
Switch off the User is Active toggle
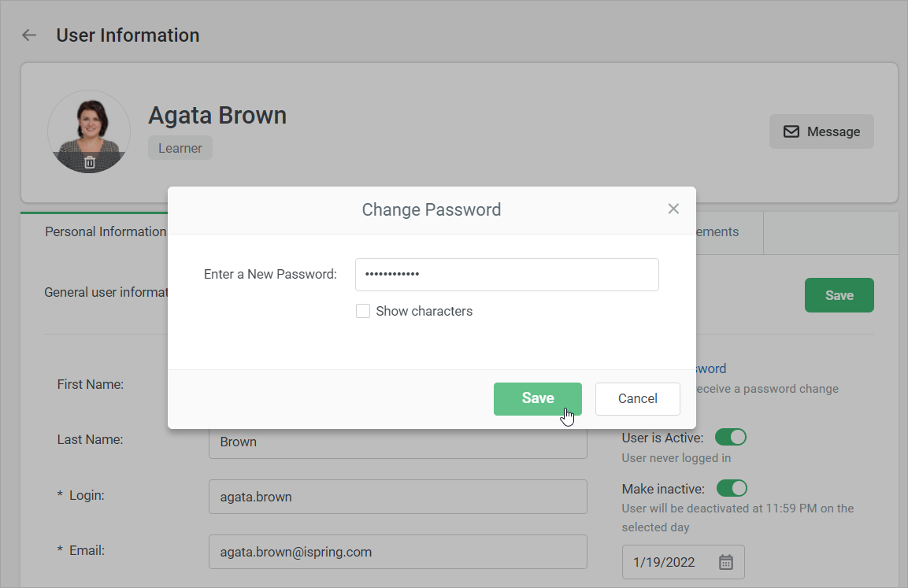730,437
